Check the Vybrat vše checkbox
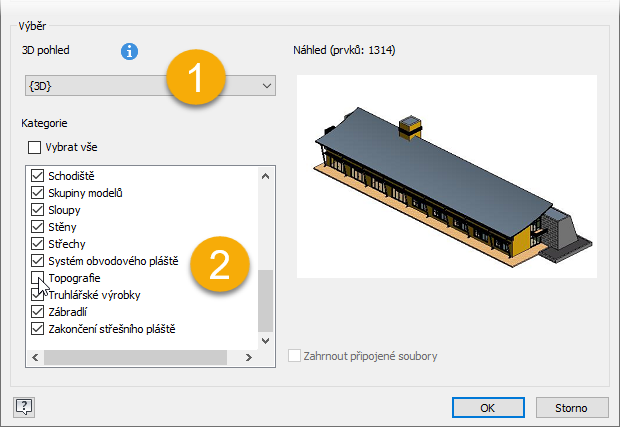620x427 pixels. 34,147
